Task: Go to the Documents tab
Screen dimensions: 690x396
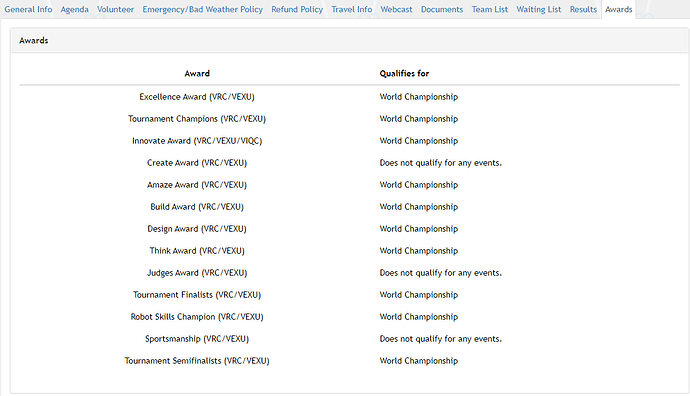Action: (442, 9)
